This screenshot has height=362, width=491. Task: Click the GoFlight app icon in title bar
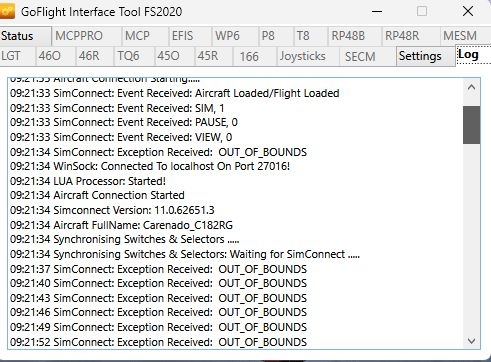tap(7, 11)
